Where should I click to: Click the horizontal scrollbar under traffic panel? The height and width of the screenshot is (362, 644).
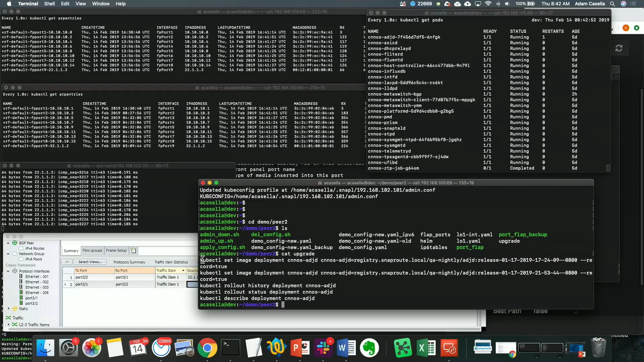241,329
